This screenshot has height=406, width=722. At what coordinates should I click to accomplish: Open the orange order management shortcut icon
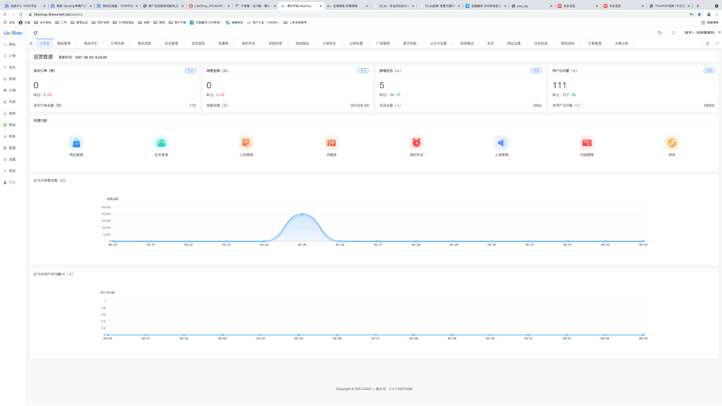pyautogui.click(x=246, y=143)
